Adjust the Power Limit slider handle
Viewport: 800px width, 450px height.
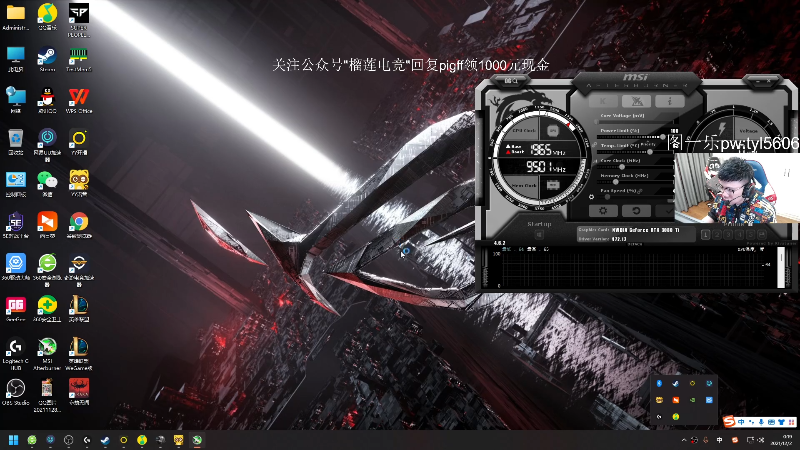(663, 137)
